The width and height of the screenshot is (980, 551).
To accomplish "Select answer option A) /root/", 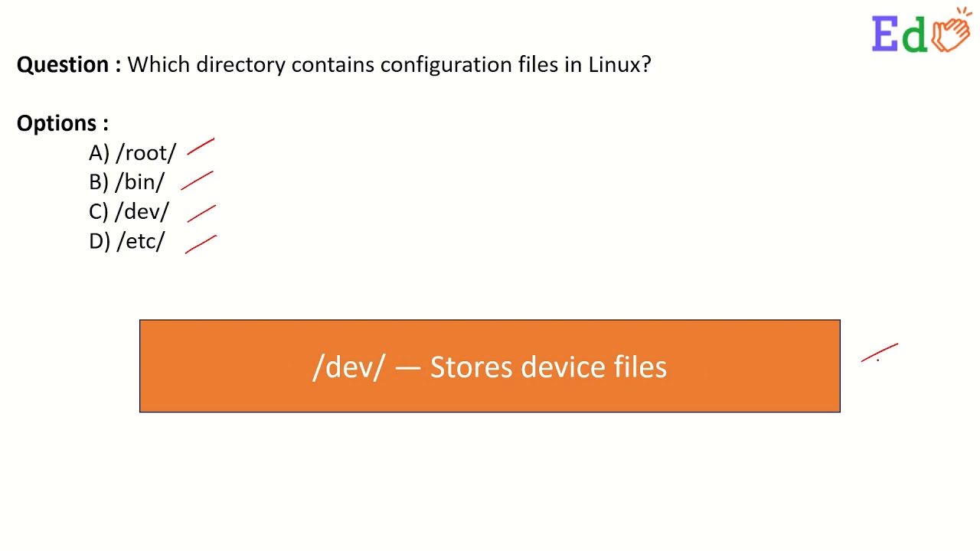I will [x=132, y=153].
